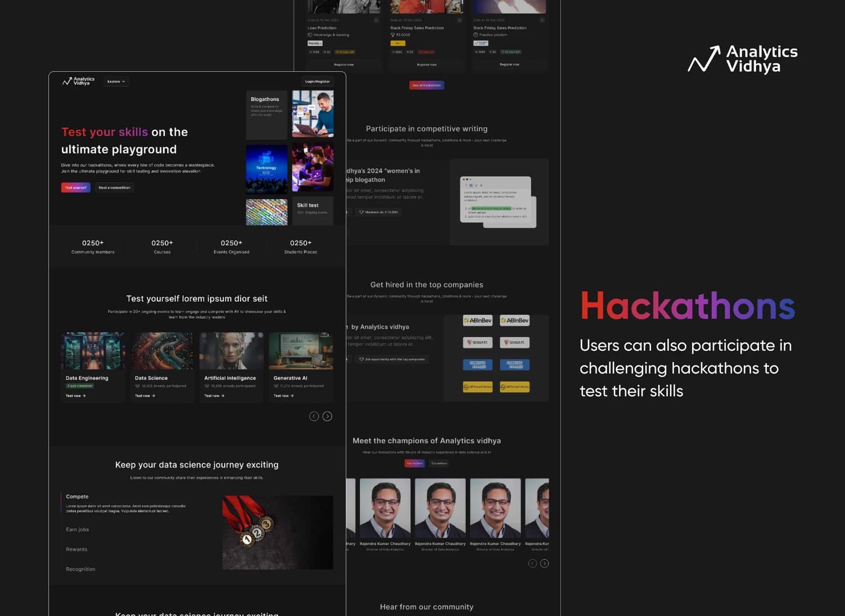Select the Earn jobs item
The width and height of the screenshot is (845, 616).
pos(78,530)
